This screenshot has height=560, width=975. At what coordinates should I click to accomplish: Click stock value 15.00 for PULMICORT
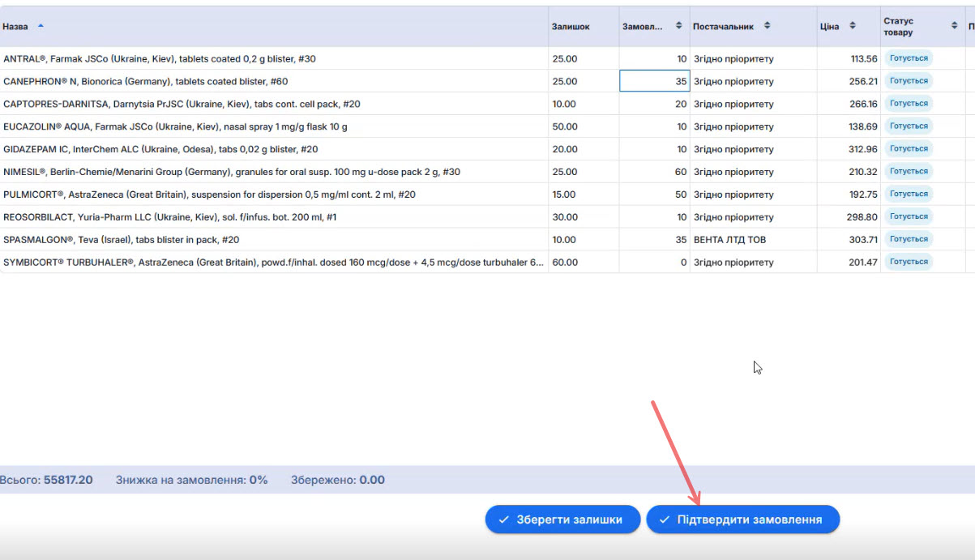pos(564,195)
